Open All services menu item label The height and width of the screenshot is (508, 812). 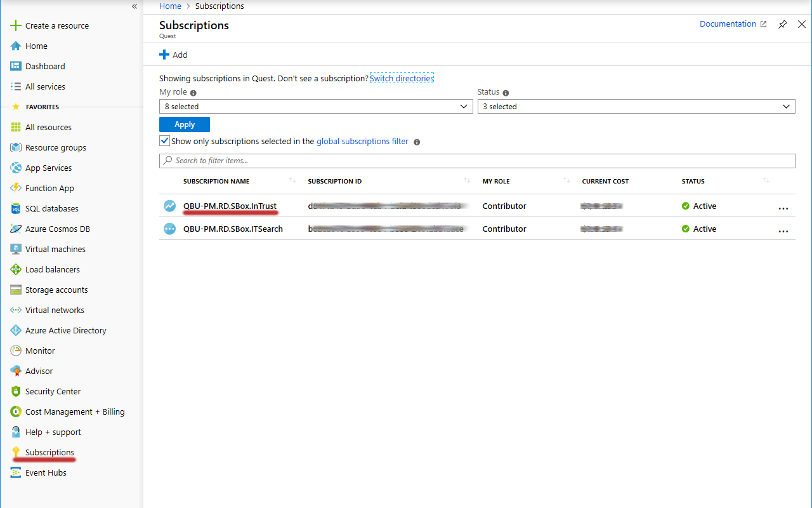[x=45, y=86]
